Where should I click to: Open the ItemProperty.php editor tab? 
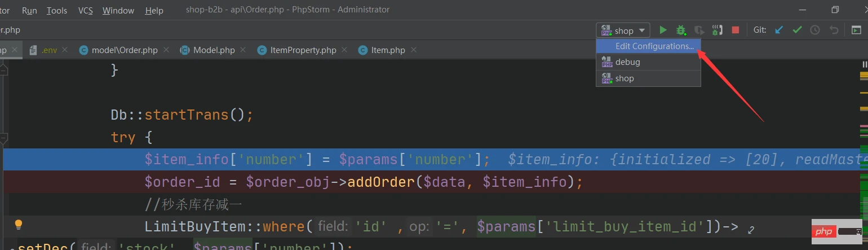(303, 50)
